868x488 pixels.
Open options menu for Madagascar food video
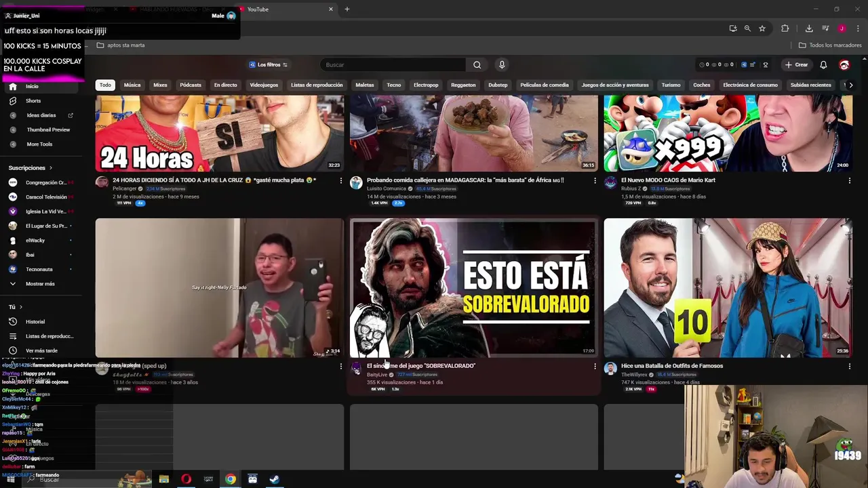[x=595, y=181]
